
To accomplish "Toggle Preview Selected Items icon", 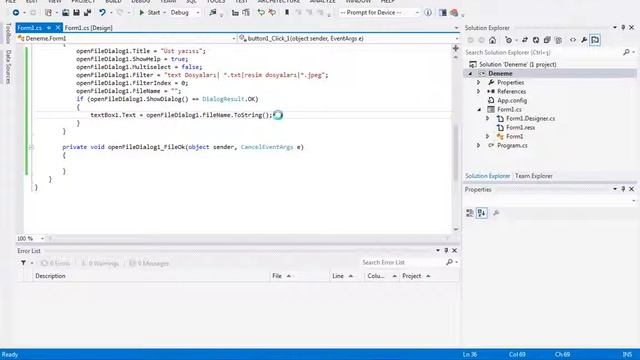I will coord(595,40).
